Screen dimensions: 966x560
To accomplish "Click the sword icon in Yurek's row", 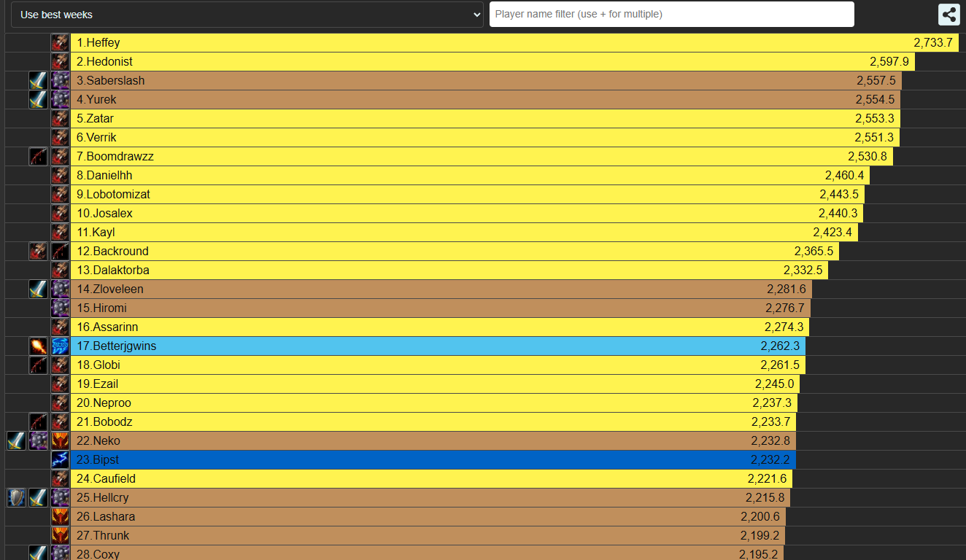I will click(x=38, y=99).
